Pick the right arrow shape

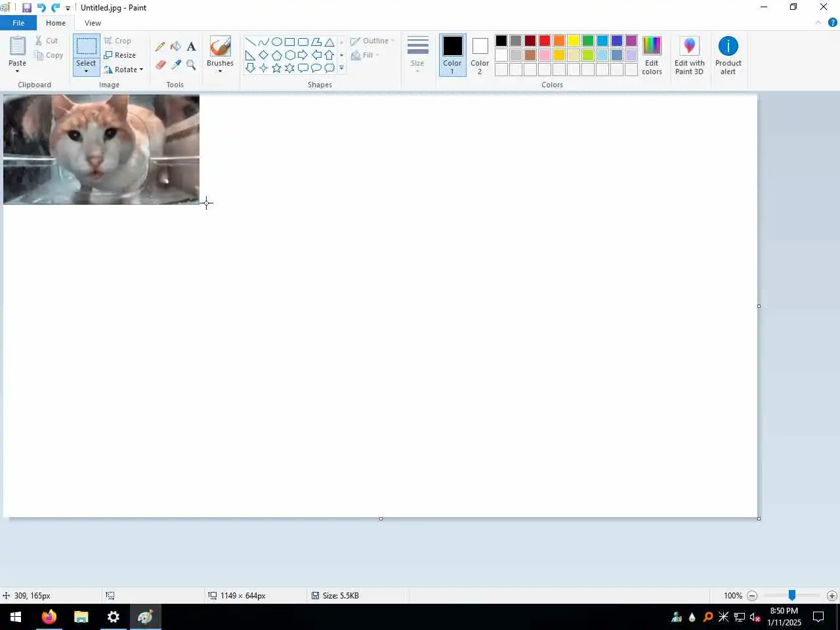(x=303, y=55)
